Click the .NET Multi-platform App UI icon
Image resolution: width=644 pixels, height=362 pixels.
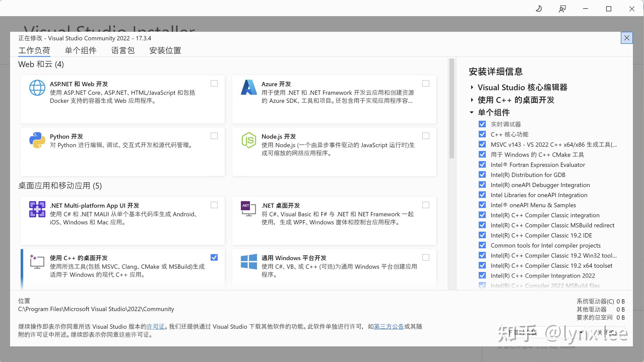click(x=37, y=209)
